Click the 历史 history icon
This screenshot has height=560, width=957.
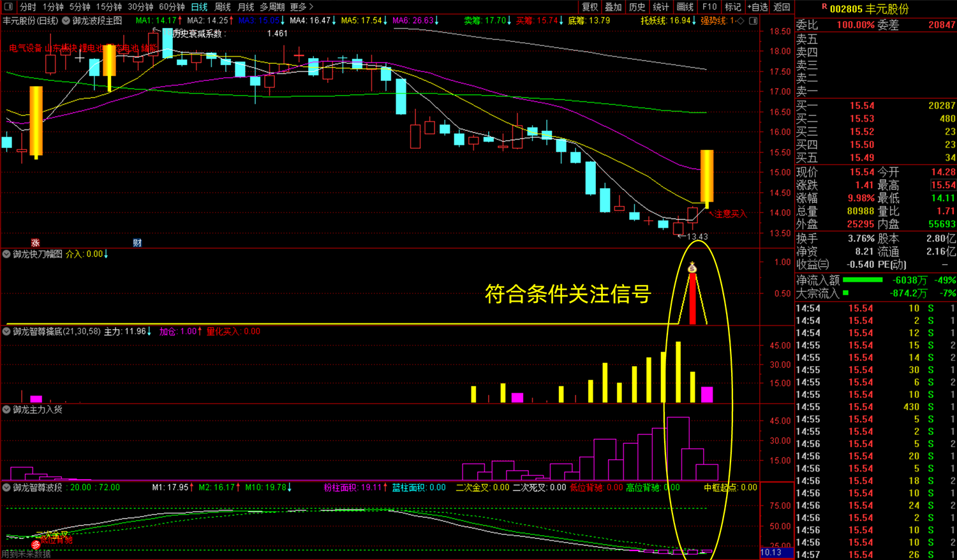(636, 7)
